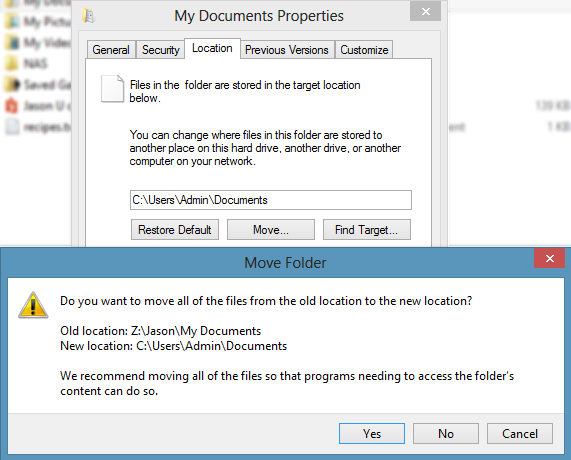
Task: Click the warning icon in Move Folder
Action: click(33, 305)
